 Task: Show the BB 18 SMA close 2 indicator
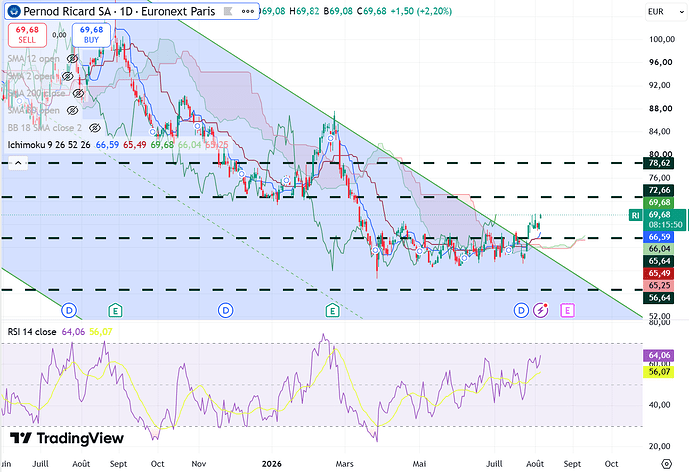pyautogui.click(x=94, y=128)
